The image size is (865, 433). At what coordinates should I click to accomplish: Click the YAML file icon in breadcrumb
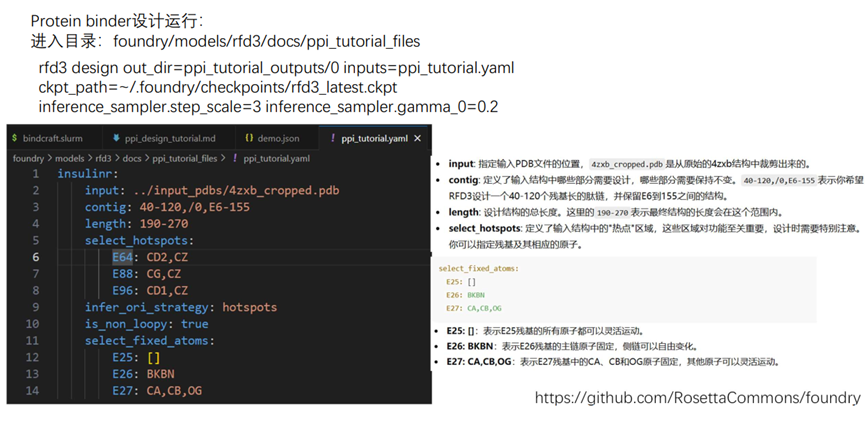(x=235, y=158)
